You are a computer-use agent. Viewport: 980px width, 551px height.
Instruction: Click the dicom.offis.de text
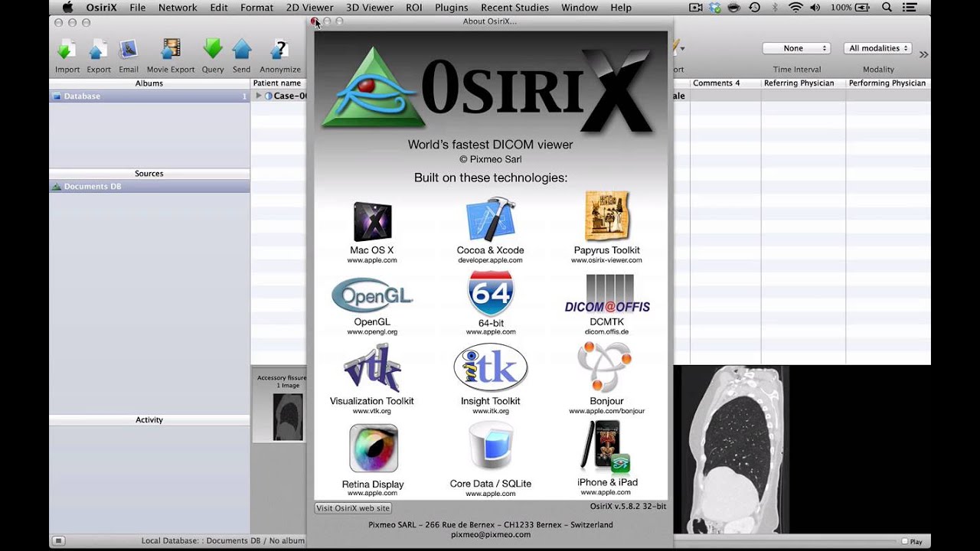tap(606, 332)
